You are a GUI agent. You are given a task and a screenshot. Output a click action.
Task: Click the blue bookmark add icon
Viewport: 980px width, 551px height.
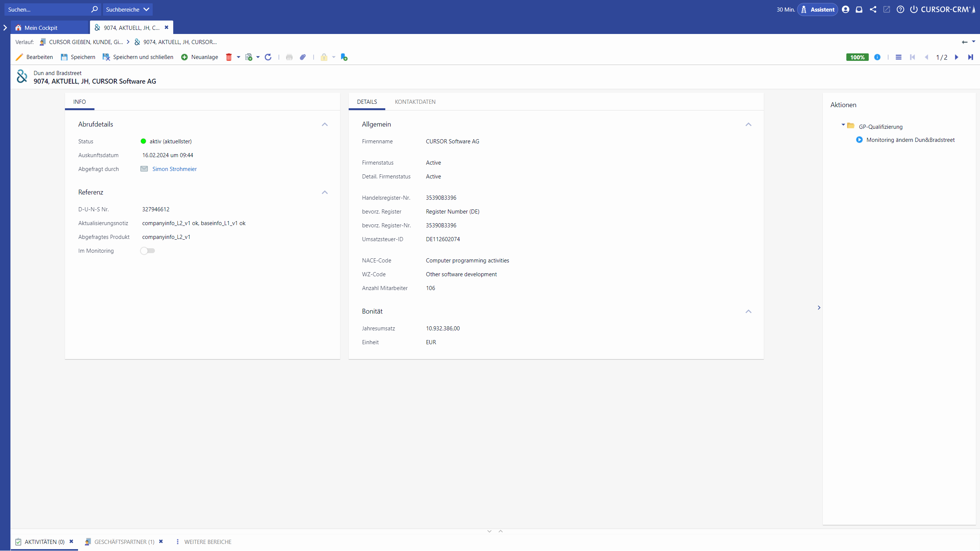344,57
